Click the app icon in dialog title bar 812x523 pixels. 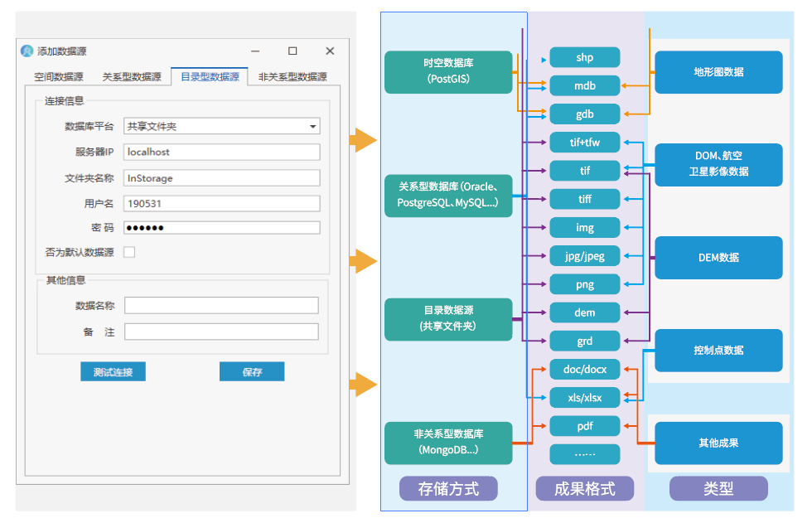pos(27,51)
